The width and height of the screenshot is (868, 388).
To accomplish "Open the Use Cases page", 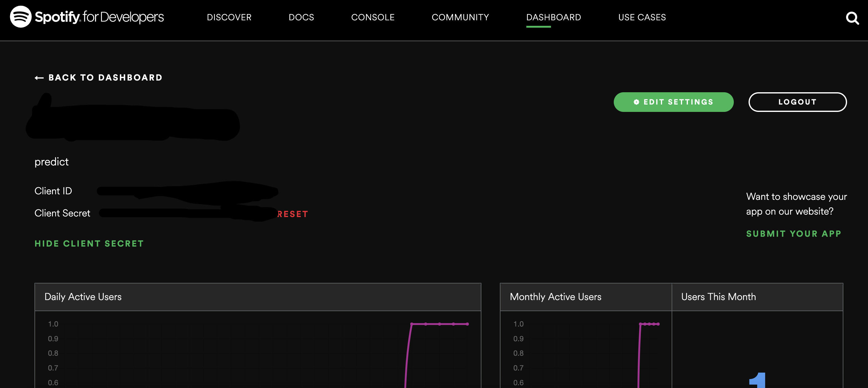I will 642,17.
